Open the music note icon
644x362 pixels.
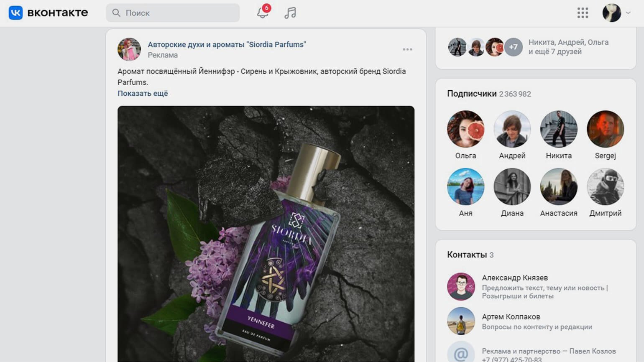click(290, 13)
